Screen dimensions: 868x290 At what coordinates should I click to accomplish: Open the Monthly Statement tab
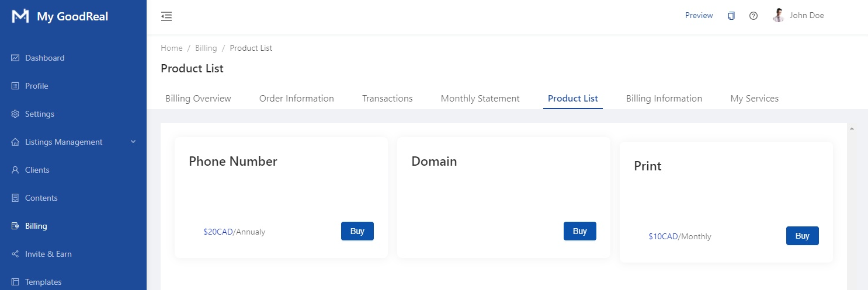point(480,99)
